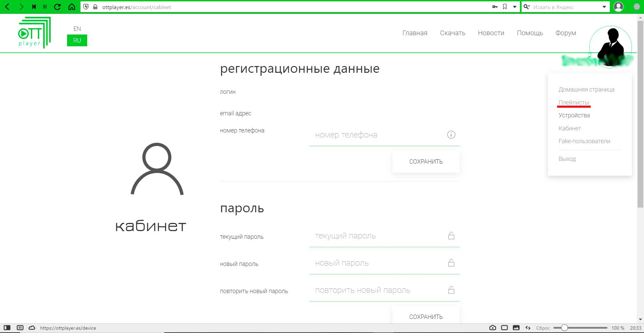644x333 pixels.
Task: Click the address bar URL text
Action: 137,7
